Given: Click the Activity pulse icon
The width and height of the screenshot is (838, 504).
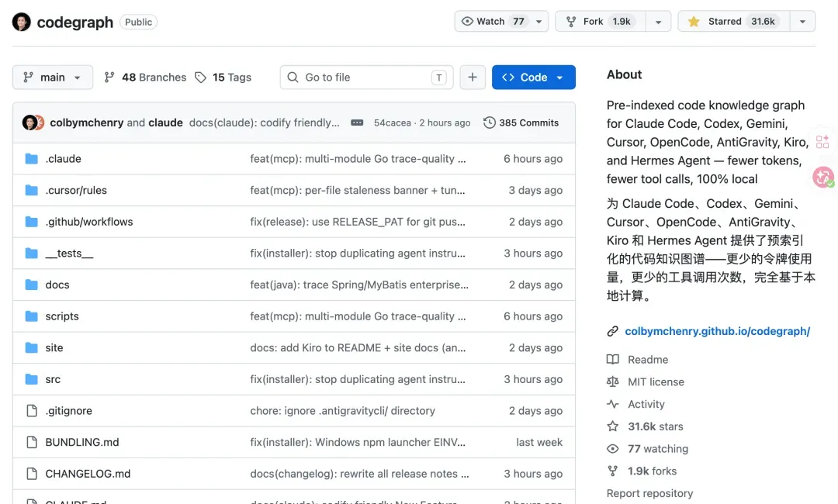Looking at the screenshot, I should pos(612,404).
